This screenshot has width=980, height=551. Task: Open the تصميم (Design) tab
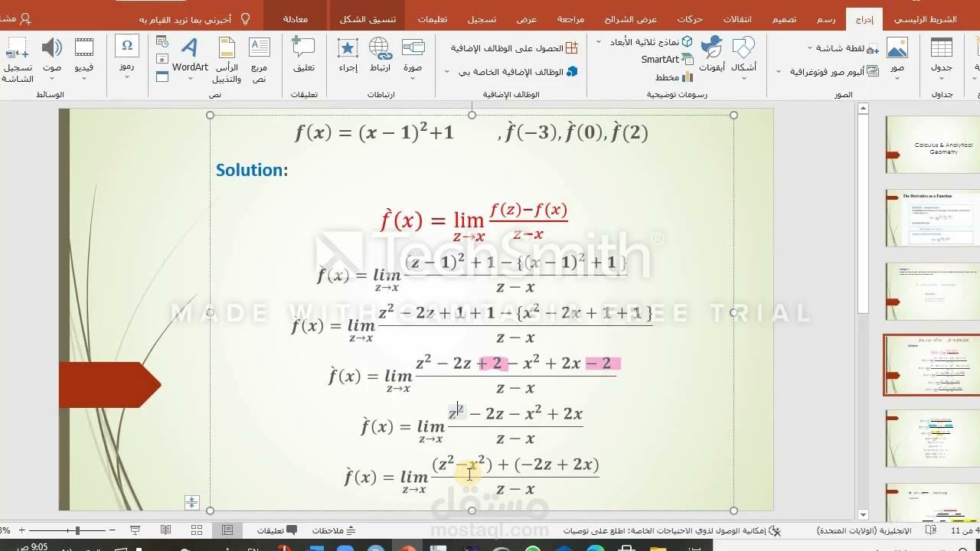click(784, 19)
